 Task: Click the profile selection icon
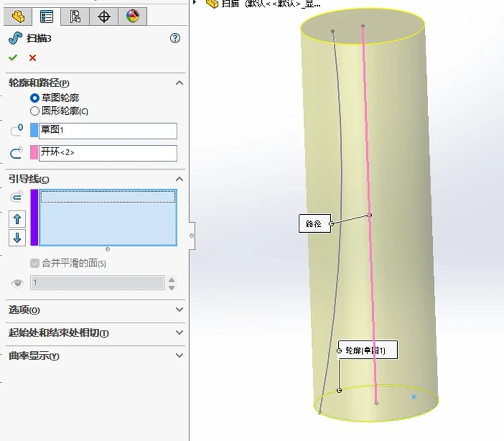[16, 130]
